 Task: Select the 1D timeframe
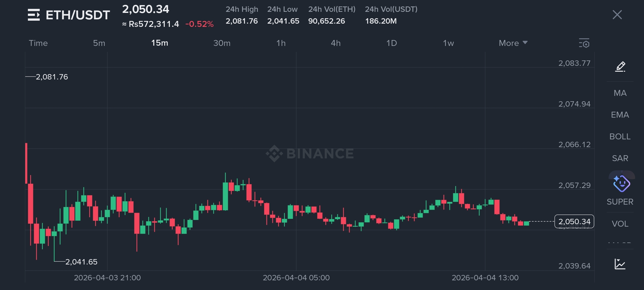pos(391,43)
